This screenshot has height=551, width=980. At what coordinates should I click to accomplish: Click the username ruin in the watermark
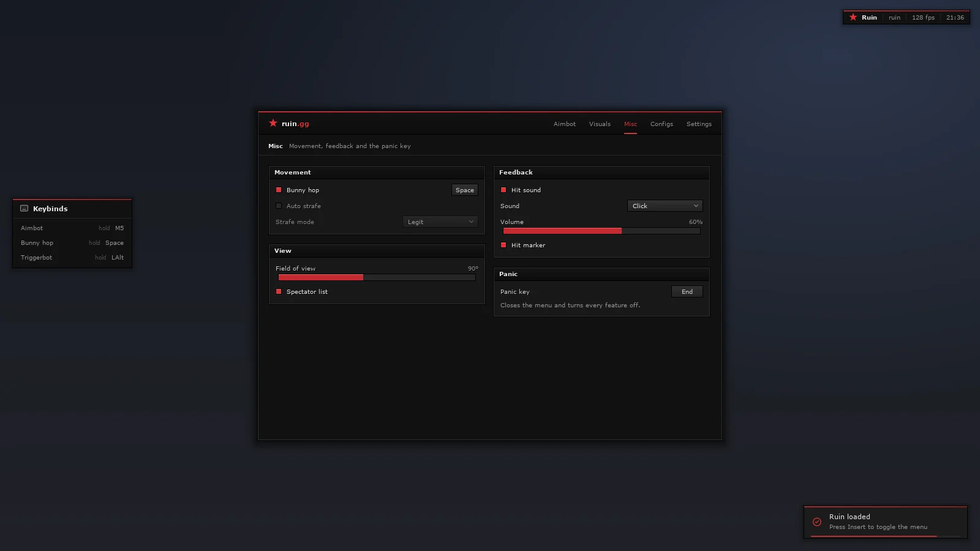click(x=894, y=17)
